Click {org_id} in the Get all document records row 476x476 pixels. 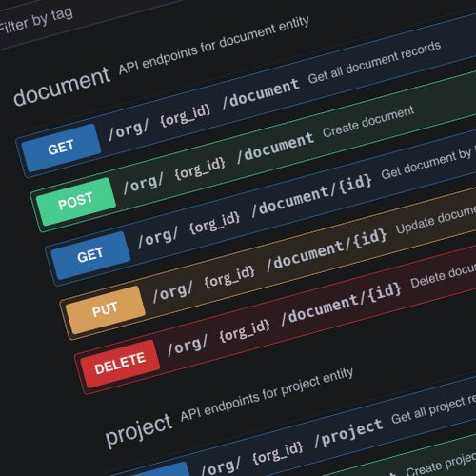tap(186, 115)
